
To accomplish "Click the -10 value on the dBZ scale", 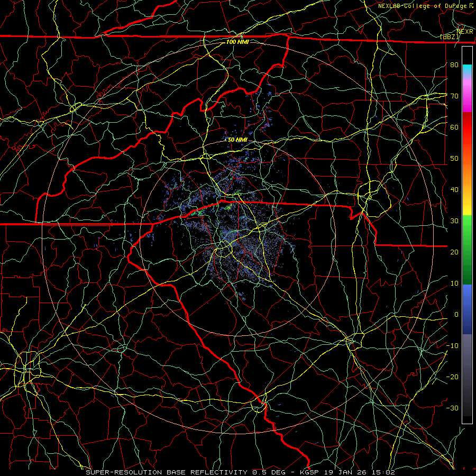I will coord(452,346).
